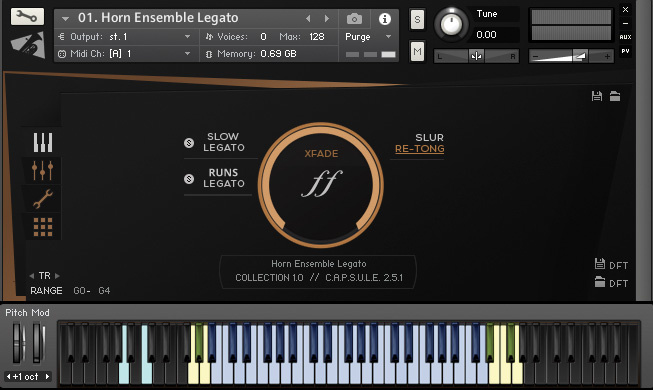Click the XFADE dynamics dial
The height and width of the screenshot is (390, 653).
(321, 185)
